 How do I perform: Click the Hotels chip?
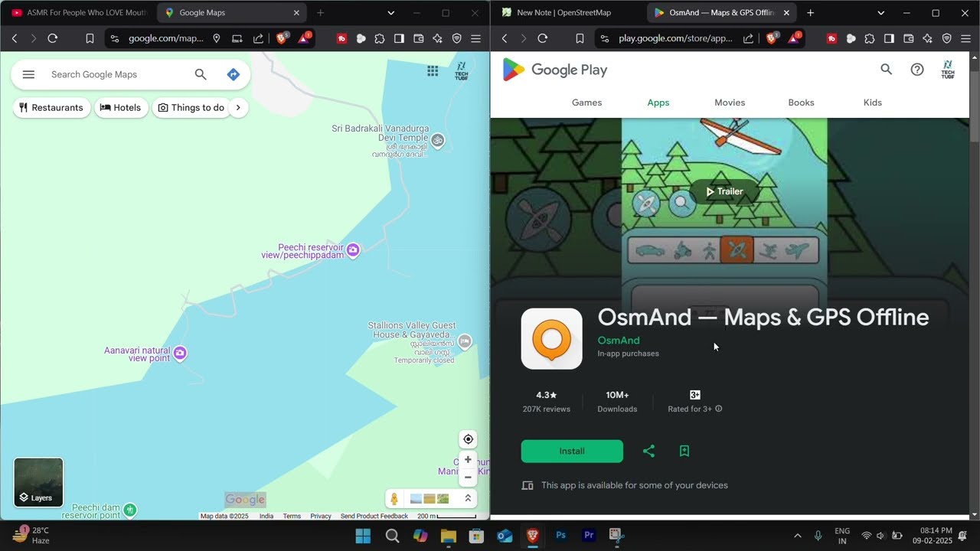pos(121,108)
